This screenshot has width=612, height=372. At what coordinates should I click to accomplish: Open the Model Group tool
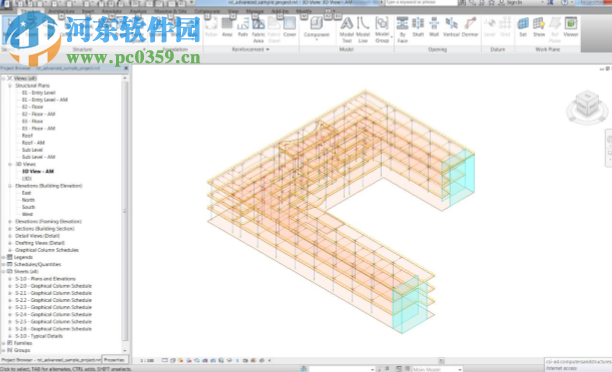[x=382, y=30]
